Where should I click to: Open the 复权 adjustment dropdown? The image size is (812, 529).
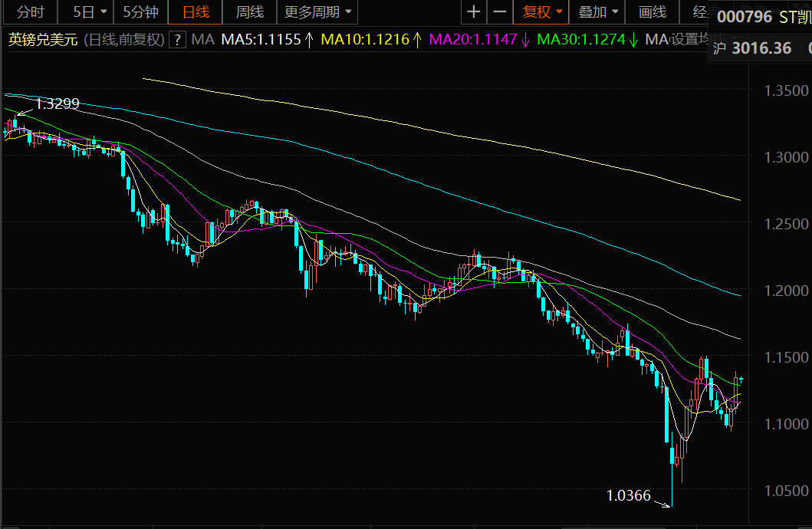point(541,12)
